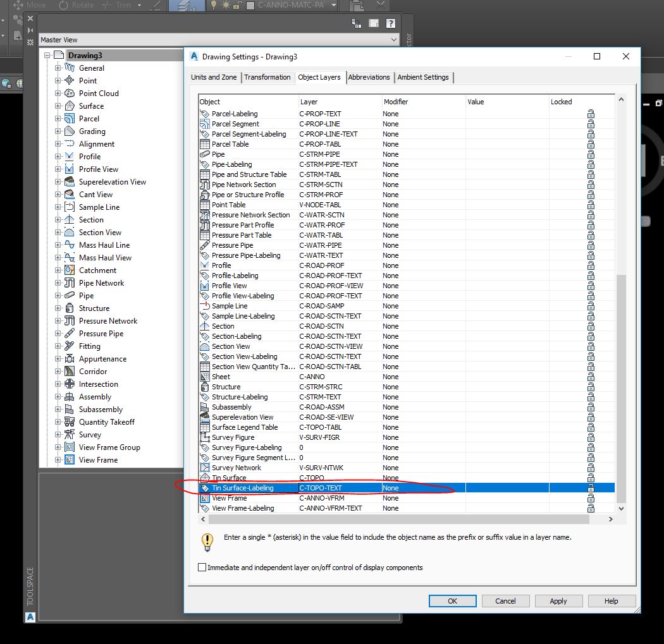Viewport: 664px width, 644px height.
Task: Switch to the Units and Zone tab
Action: pyautogui.click(x=214, y=77)
